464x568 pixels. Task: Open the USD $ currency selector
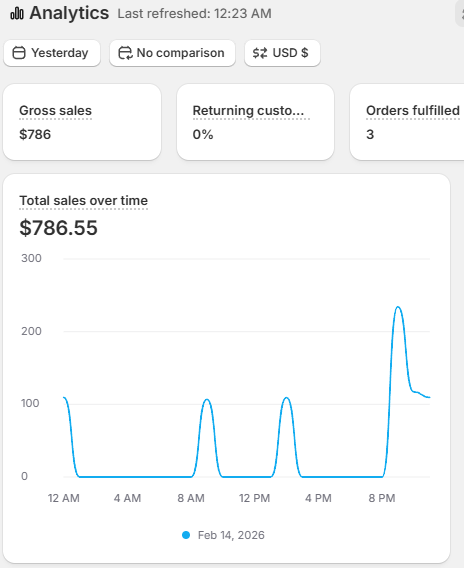tap(282, 53)
